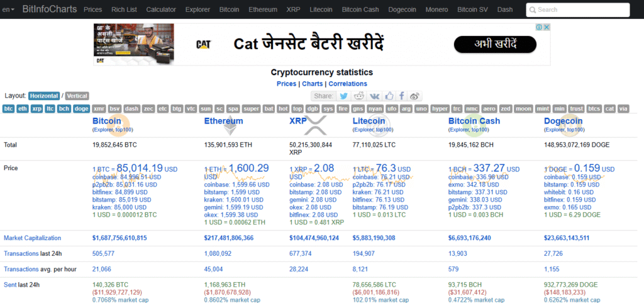This screenshot has width=644, height=303.
Task: Open the Bitcoin SV navbar item
Action: pyautogui.click(x=473, y=9)
